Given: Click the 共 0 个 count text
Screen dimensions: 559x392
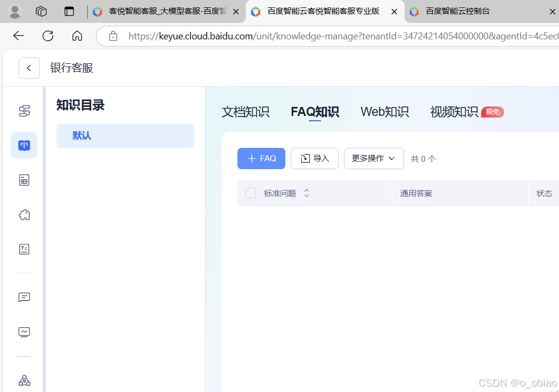Looking at the screenshot, I should (423, 159).
